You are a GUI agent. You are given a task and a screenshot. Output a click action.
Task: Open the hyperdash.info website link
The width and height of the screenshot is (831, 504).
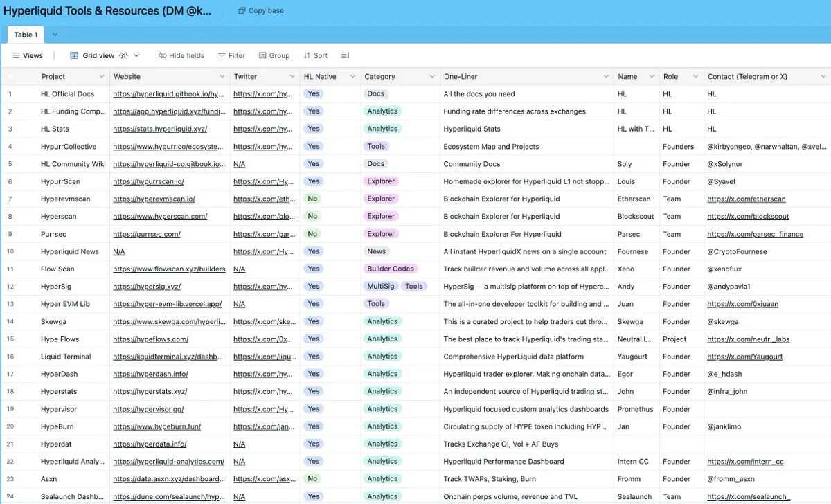coord(150,374)
